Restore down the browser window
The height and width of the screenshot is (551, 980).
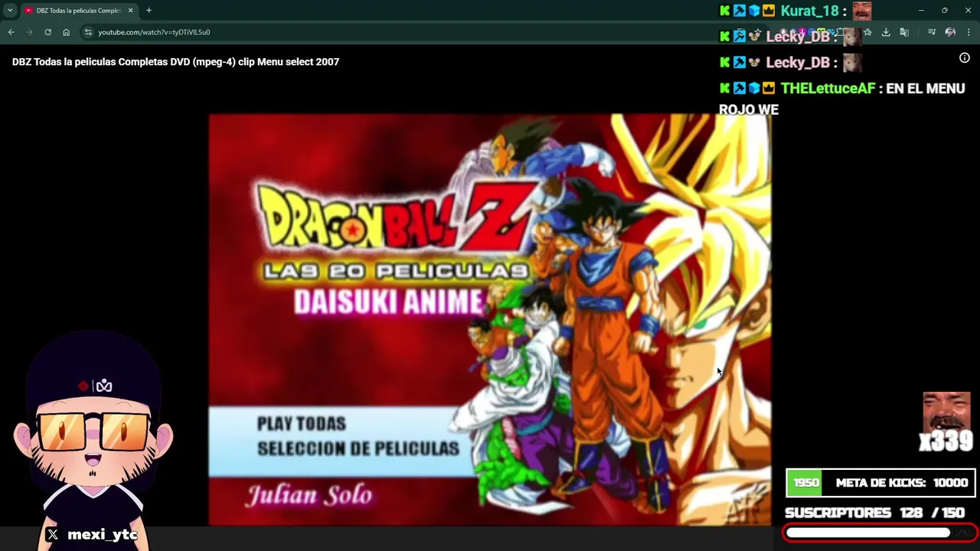(x=945, y=11)
